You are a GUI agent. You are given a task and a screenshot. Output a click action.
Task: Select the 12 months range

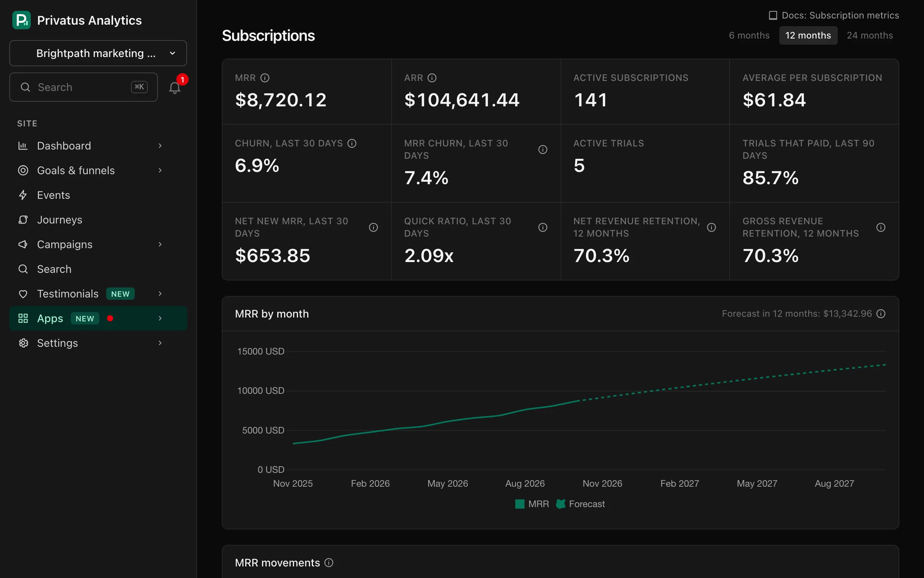[x=808, y=35]
